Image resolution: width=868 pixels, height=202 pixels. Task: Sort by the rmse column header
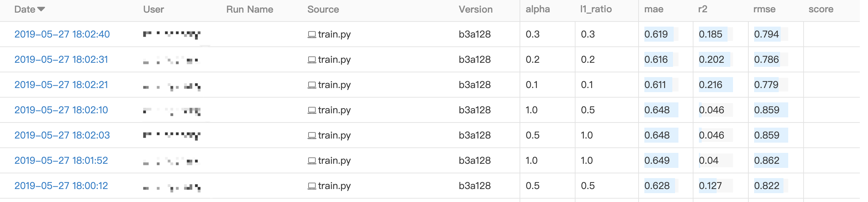point(764,9)
